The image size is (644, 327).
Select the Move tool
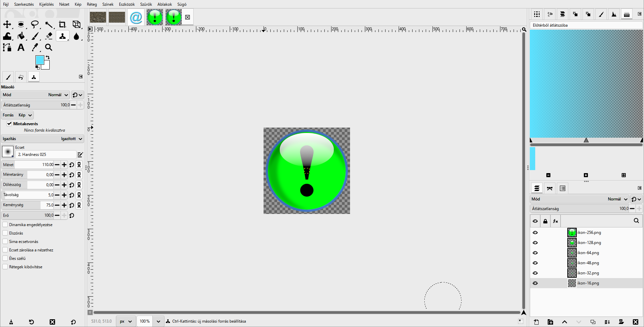(7, 24)
